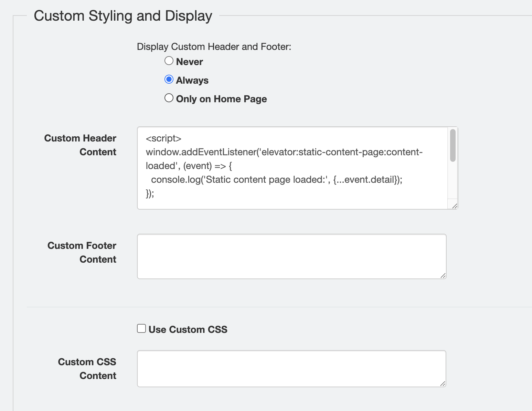Focus the Custom CSS Content textarea
Image resolution: width=532 pixels, height=411 pixels.
click(x=291, y=368)
